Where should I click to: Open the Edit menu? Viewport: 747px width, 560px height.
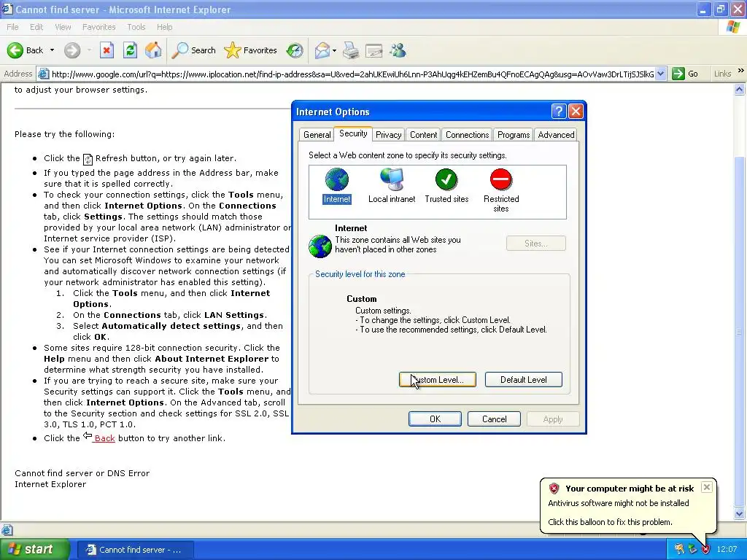pos(36,27)
